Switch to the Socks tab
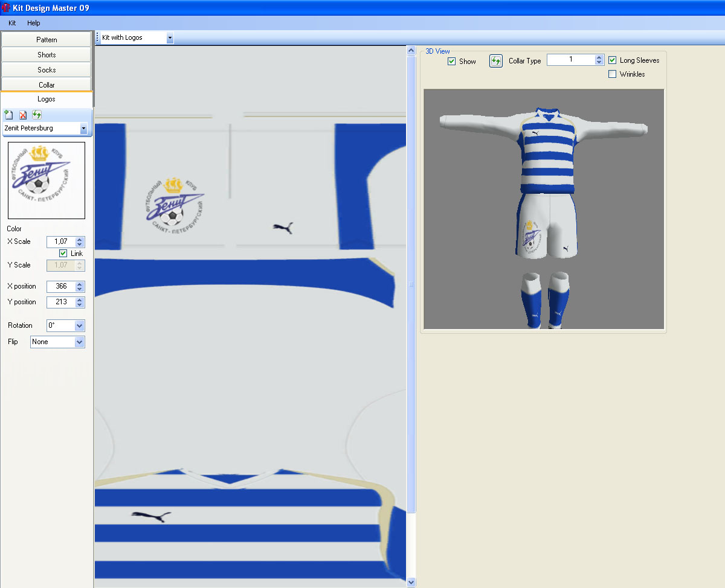 [x=47, y=70]
